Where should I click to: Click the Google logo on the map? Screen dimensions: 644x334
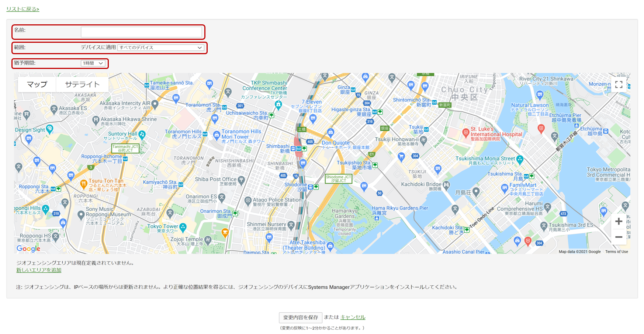click(28, 249)
